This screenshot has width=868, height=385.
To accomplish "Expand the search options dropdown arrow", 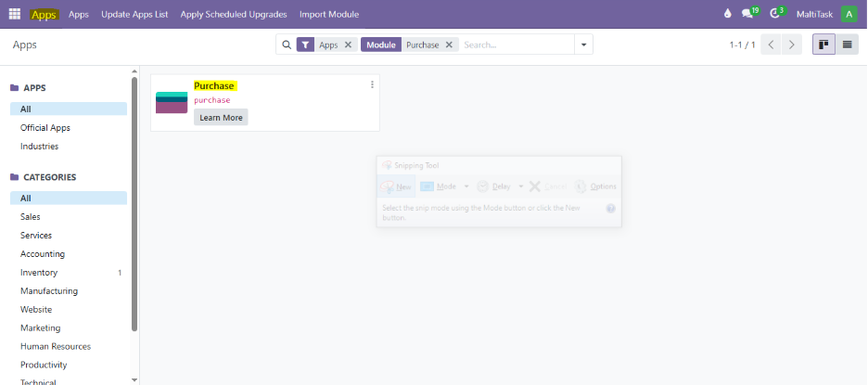I will tap(583, 45).
